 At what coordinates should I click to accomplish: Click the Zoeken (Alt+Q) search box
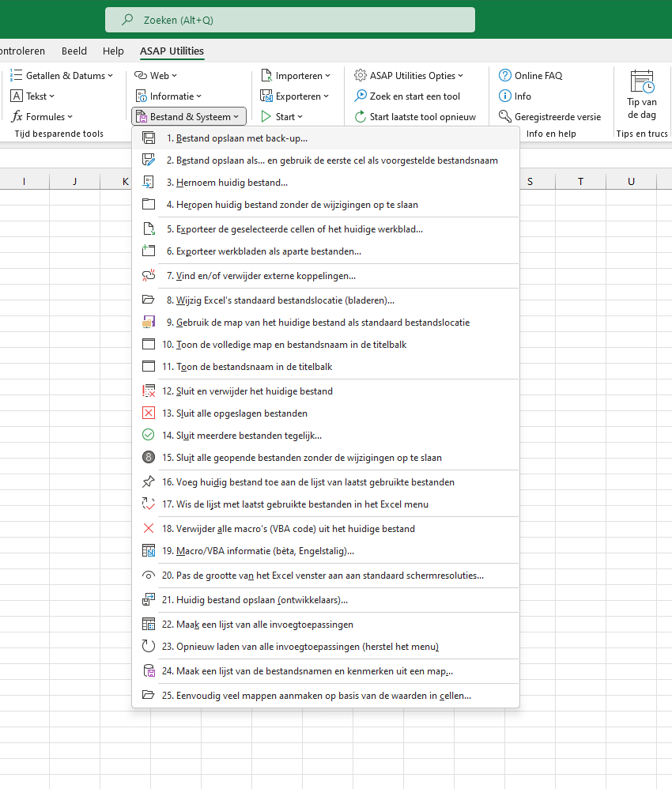point(290,20)
